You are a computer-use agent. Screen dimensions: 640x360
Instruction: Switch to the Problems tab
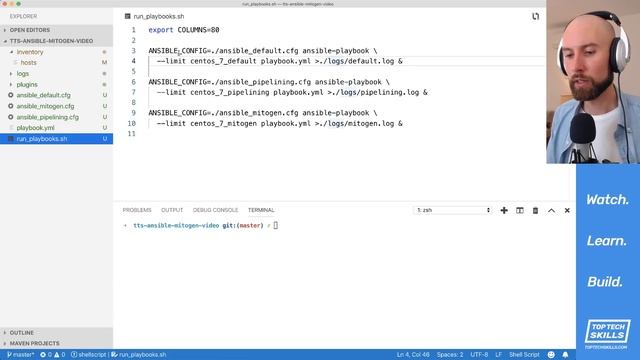[x=137, y=210]
